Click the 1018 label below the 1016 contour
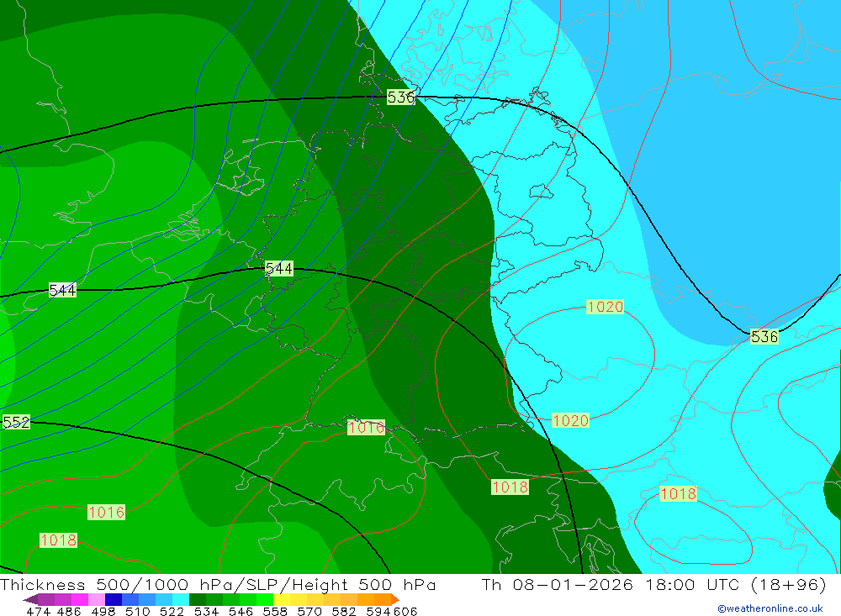This screenshot has height=616, width=841. click(59, 540)
